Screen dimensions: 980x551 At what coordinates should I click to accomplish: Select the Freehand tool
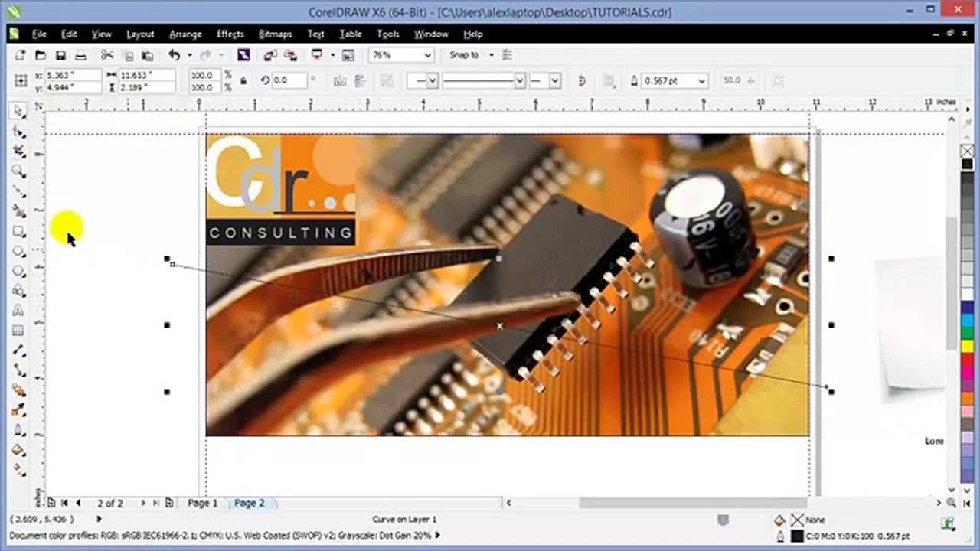pos(18,191)
